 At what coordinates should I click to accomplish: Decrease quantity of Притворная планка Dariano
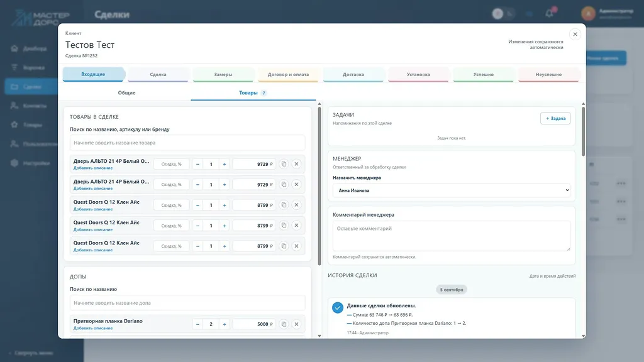[197, 324]
